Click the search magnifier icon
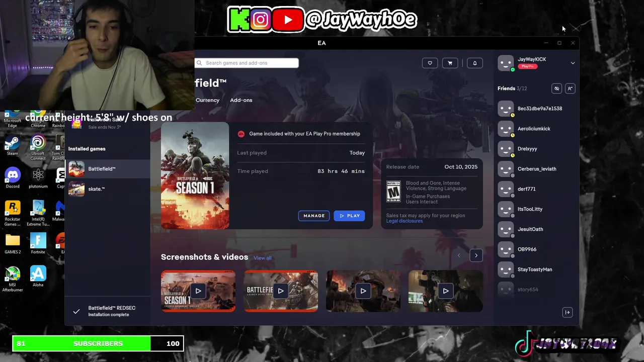This screenshot has width=644, height=362. (x=199, y=63)
